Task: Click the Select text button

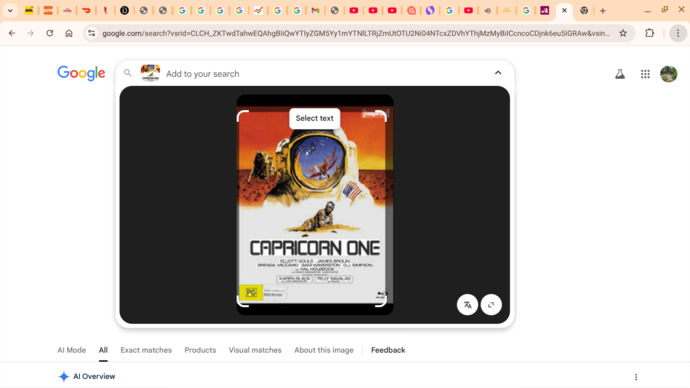Action: 315,118
